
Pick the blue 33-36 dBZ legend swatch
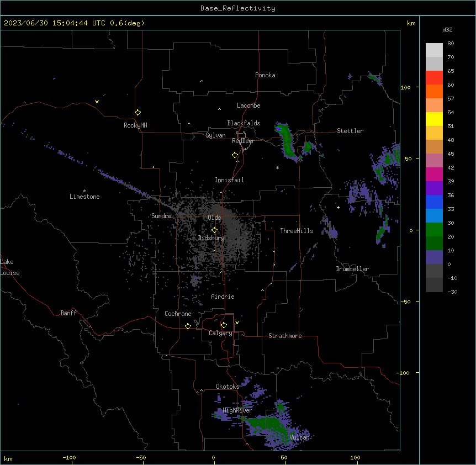click(434, 202)
